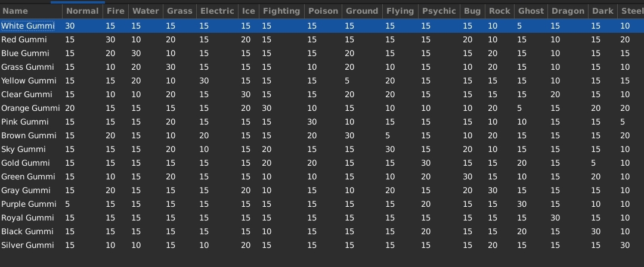Sort by the Ghost column header
Screen dimensions: 644x267
530,11
